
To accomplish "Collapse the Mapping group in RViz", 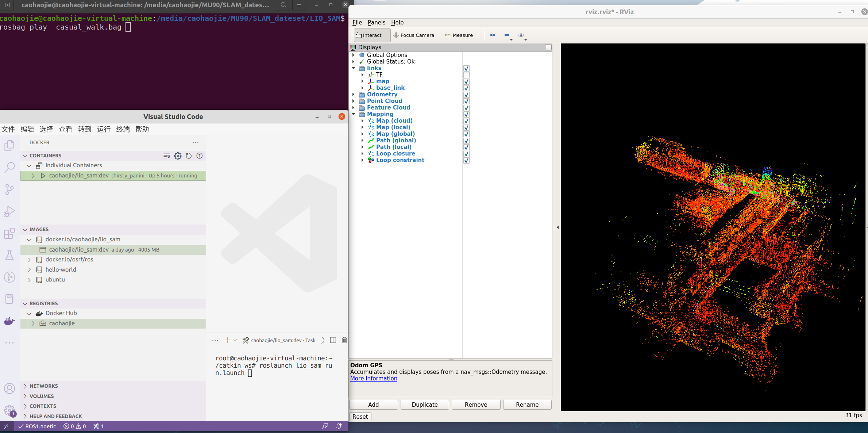I will coord(353,114).
